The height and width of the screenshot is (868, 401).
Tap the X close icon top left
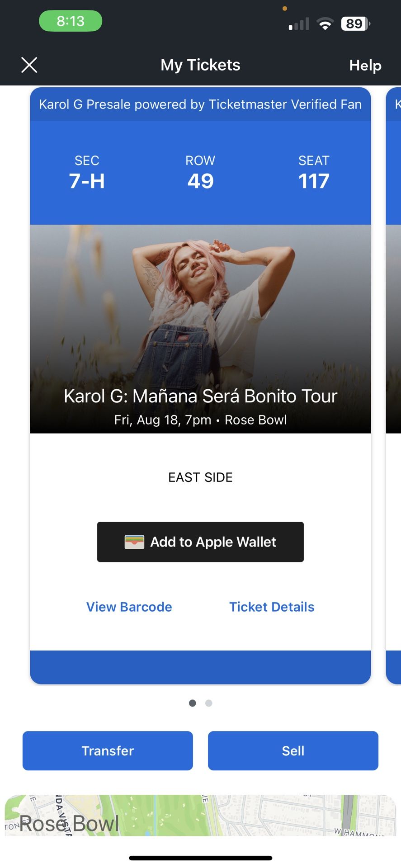pyautogui.click(x=29, y=65)
